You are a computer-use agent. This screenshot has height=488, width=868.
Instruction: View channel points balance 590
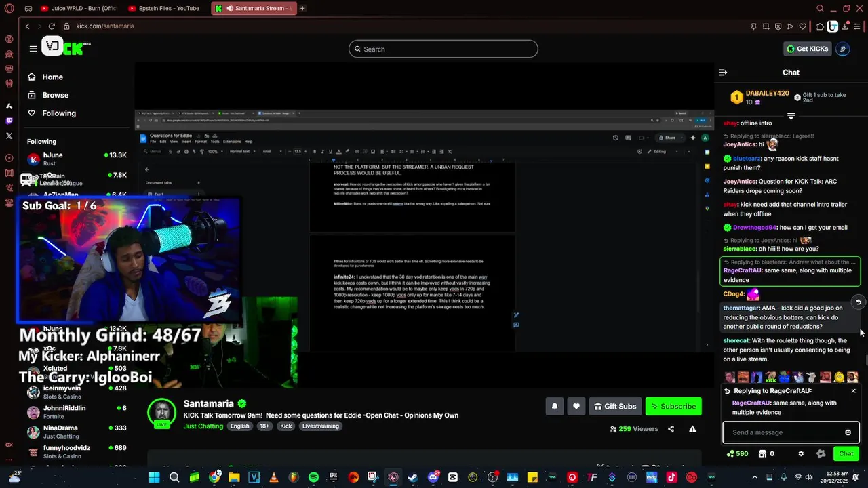(737, 454)
